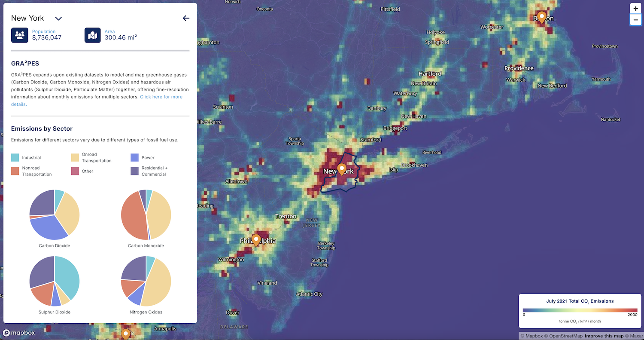Open the Mapbox logo link
644x340 pixels.
[x=19, y=333]
